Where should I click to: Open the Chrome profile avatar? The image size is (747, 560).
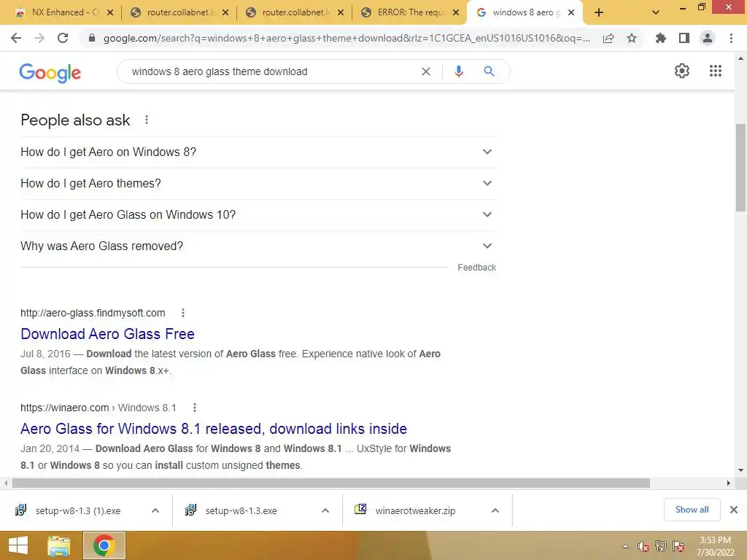click(708, 38)
